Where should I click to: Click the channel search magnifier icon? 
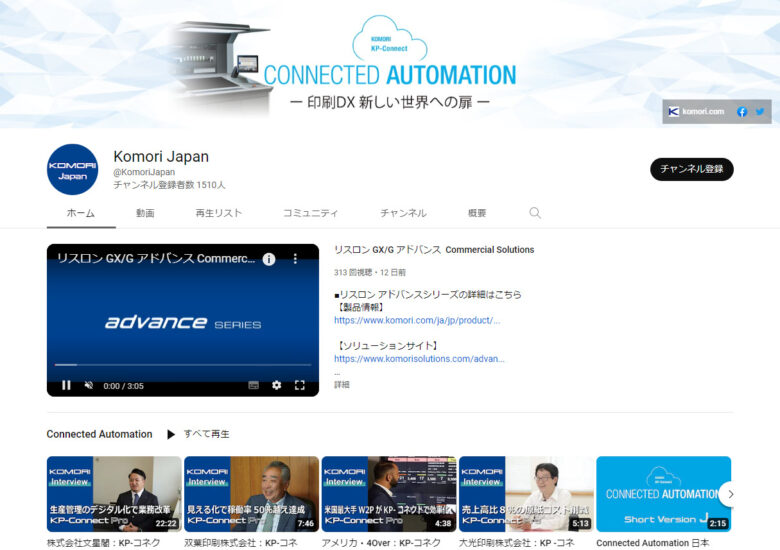535,213
